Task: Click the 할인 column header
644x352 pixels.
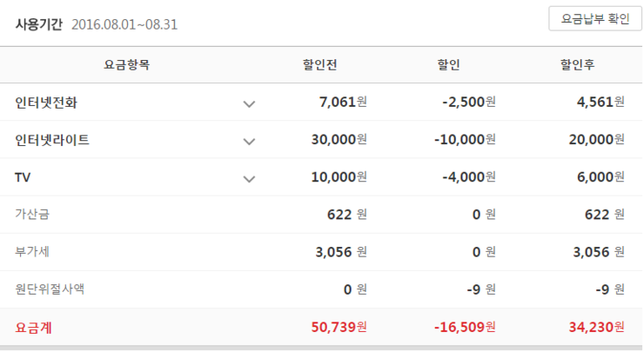Action: [449, 65]
